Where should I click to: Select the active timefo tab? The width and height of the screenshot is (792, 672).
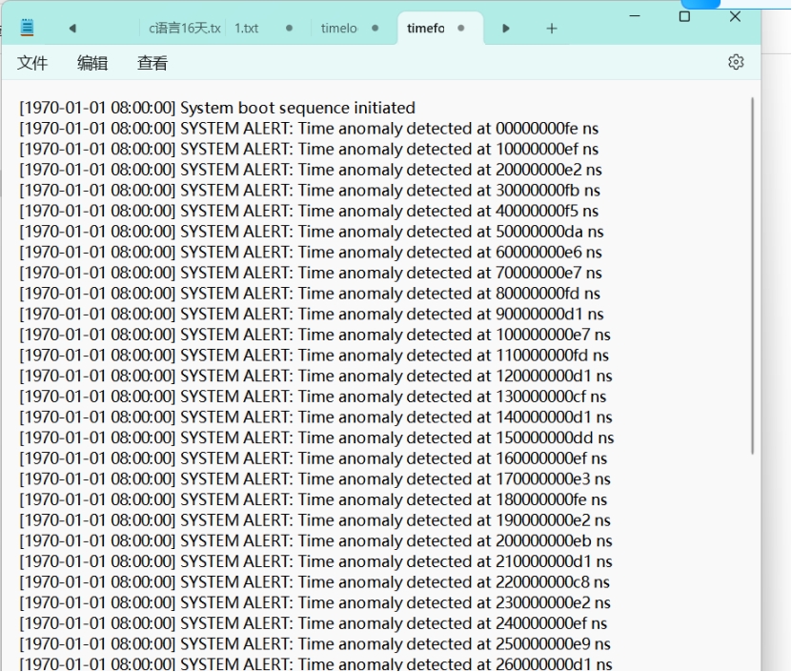click(x=426, y=29)
